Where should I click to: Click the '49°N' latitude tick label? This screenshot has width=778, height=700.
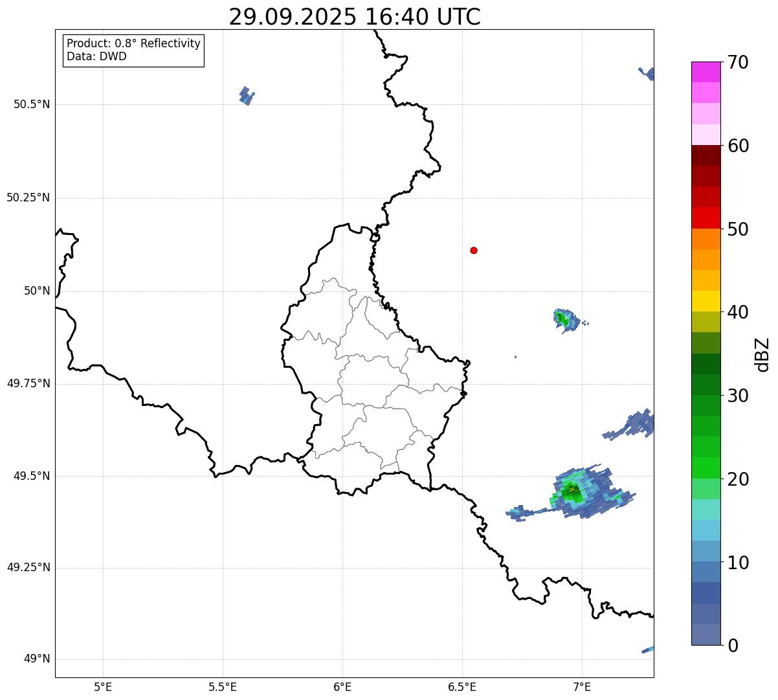37,659
